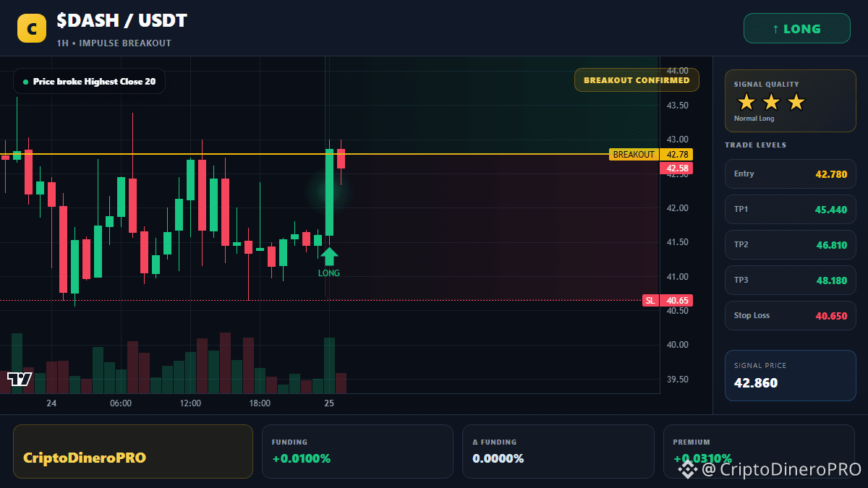Click the 24 date axis label
The width and height of the screenshot is (868, 488).
pos(51,403)
